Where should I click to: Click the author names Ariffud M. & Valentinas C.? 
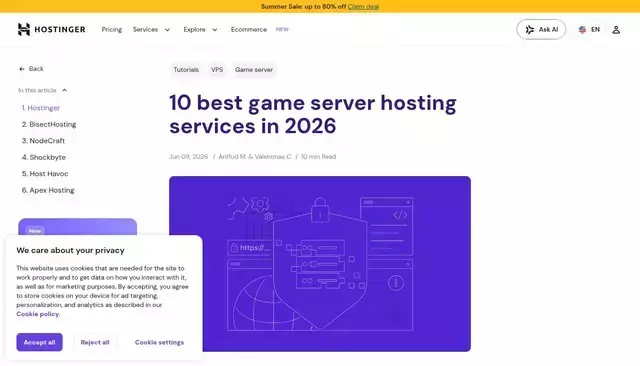point(255,157)
